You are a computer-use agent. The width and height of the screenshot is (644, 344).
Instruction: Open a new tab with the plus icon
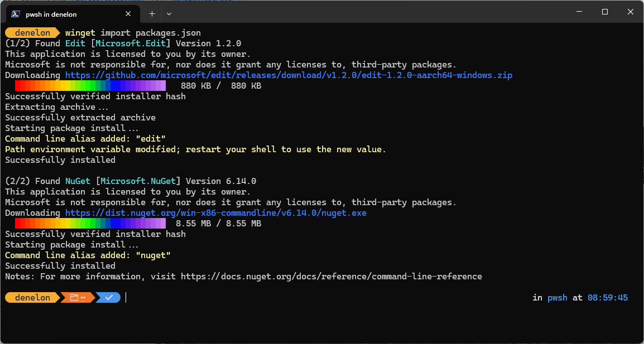click(x=152, y=13)
